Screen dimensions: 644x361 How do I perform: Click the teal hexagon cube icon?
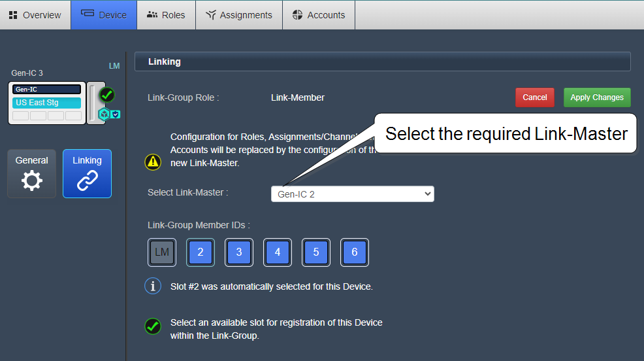point(103,114)
